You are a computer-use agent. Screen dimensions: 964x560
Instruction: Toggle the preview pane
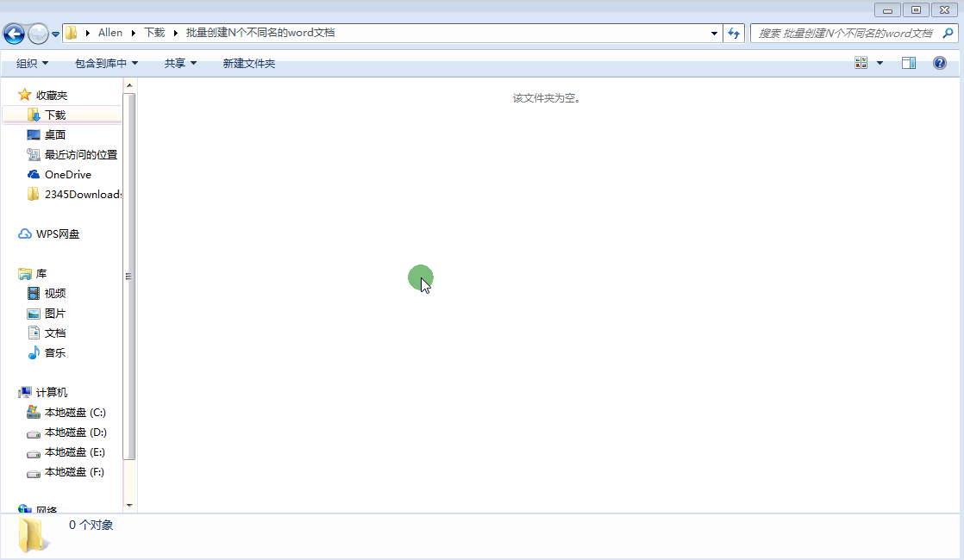coord(909,63)
